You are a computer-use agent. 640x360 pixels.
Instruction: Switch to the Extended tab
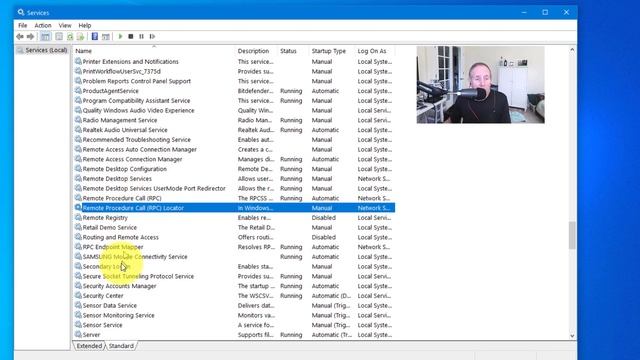pos(89,346)
